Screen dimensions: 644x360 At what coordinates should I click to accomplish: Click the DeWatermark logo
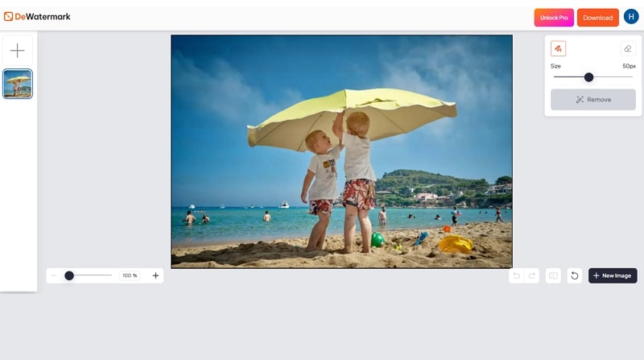tap(37, 16)
